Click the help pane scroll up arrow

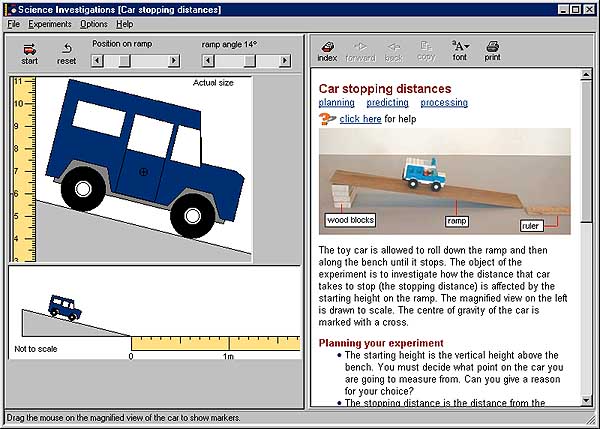tap(586, 75)
